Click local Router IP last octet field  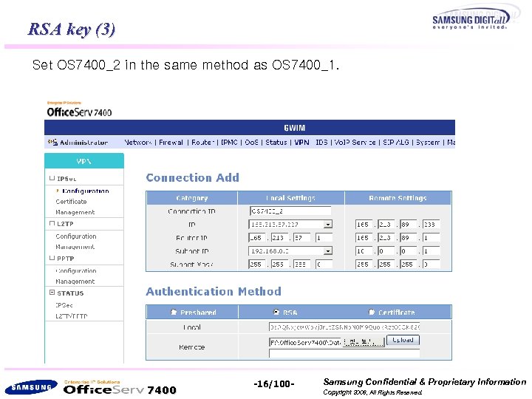[324, 238]
